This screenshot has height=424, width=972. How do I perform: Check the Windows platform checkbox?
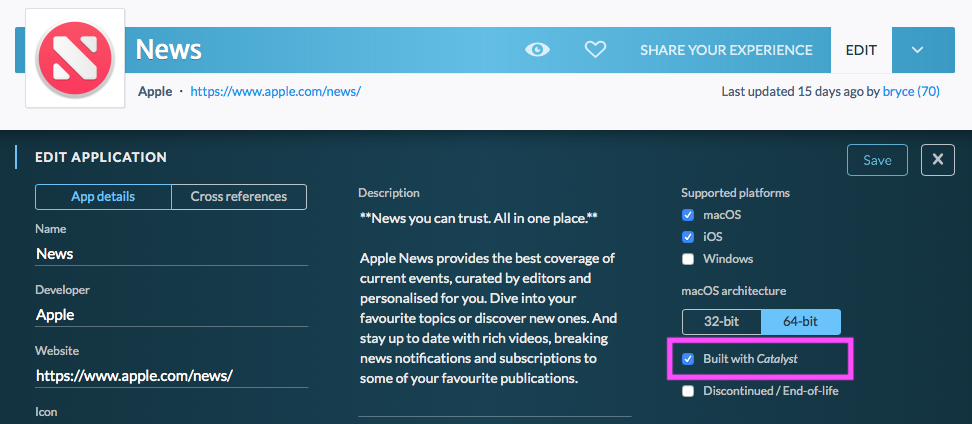pyautogui.click(x=687, y=259)
